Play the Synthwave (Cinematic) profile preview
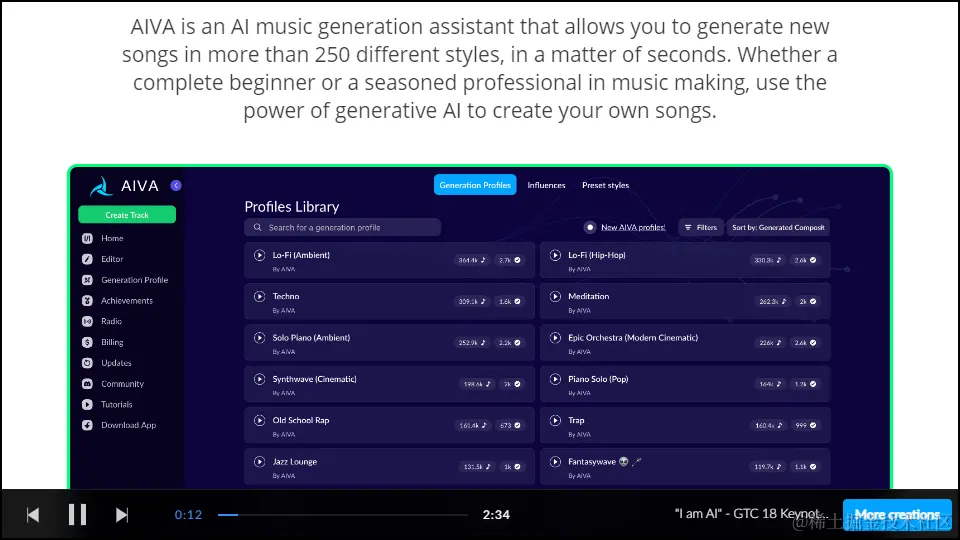 tap(260, 380)
